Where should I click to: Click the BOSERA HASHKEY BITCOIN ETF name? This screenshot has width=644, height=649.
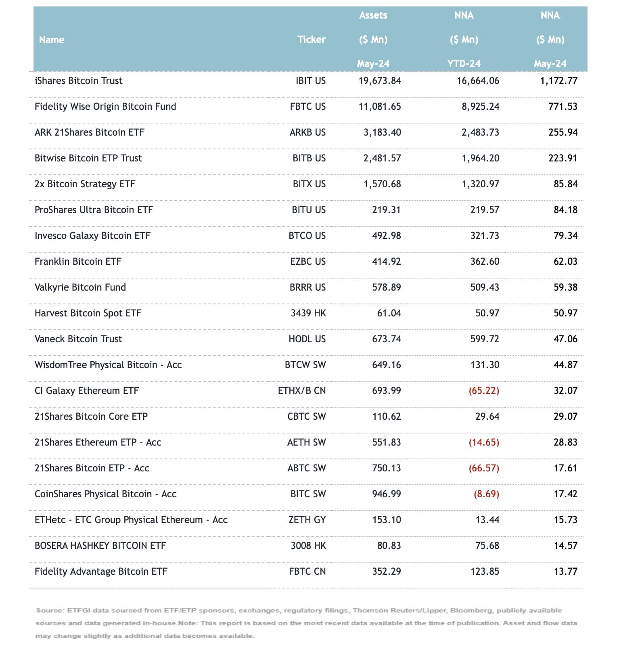(100, 546)
